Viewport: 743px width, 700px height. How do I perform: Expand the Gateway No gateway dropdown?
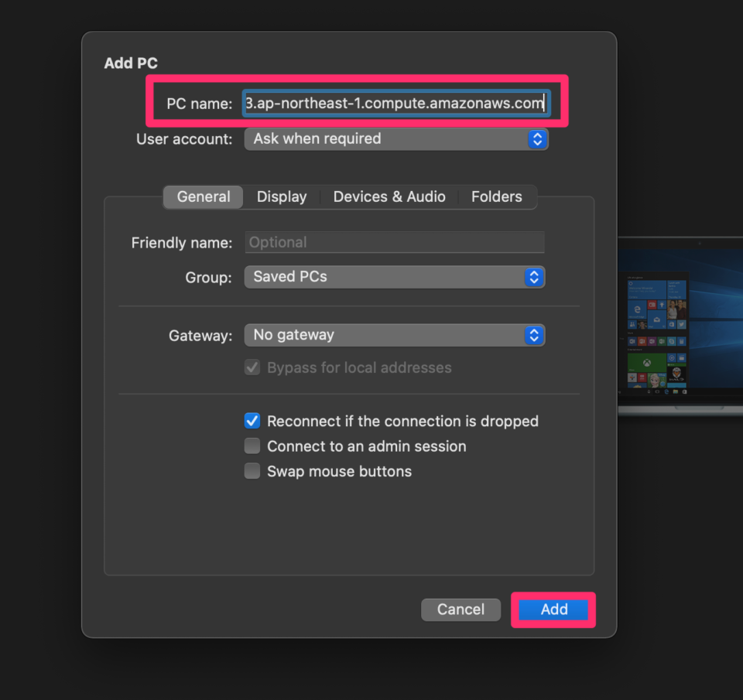394,336
